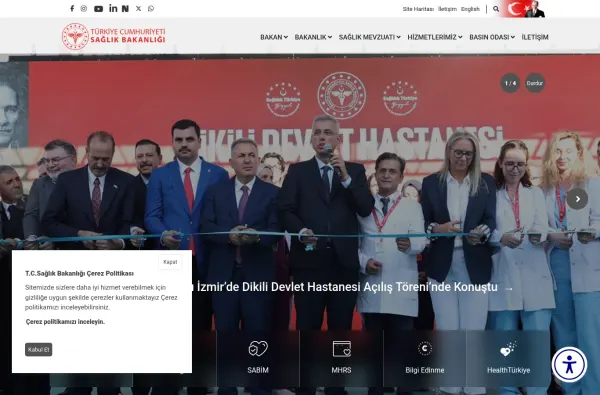
Task: Open the Instagram social icon
Action: 84,8
